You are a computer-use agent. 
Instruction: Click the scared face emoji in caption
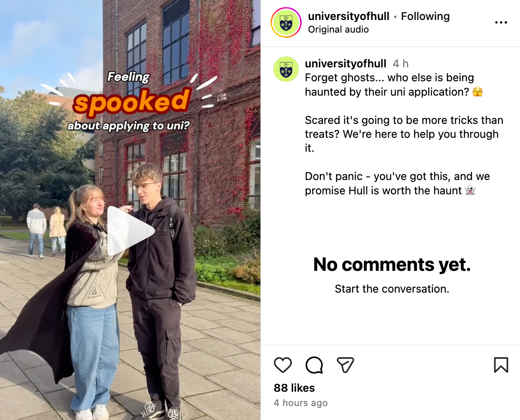tap(477, 92)
